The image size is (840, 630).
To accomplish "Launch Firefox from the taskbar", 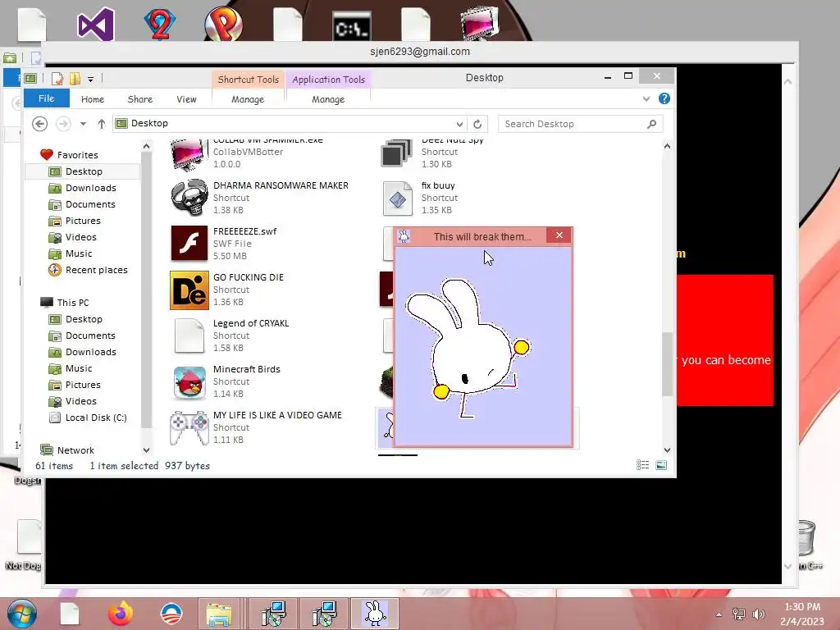I will point(121,614).
